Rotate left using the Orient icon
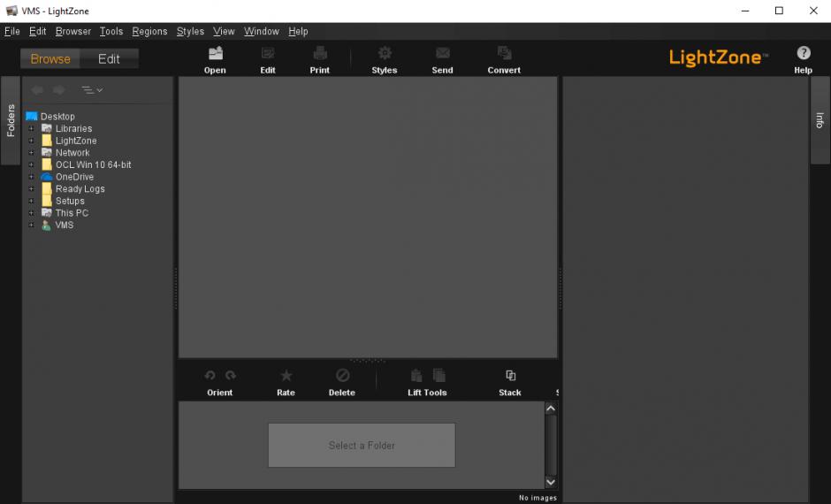 tap(210, 375)
